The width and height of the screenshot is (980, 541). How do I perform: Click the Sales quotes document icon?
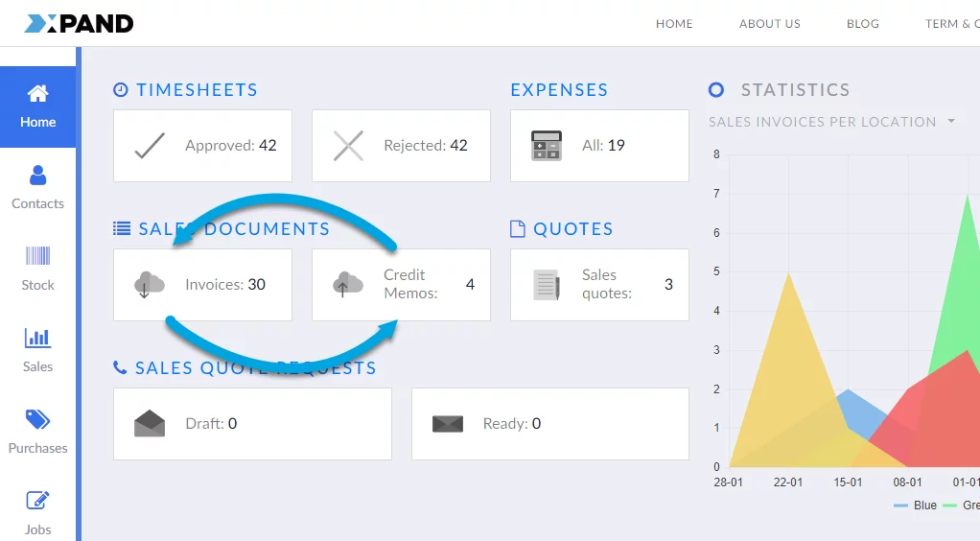547,285
